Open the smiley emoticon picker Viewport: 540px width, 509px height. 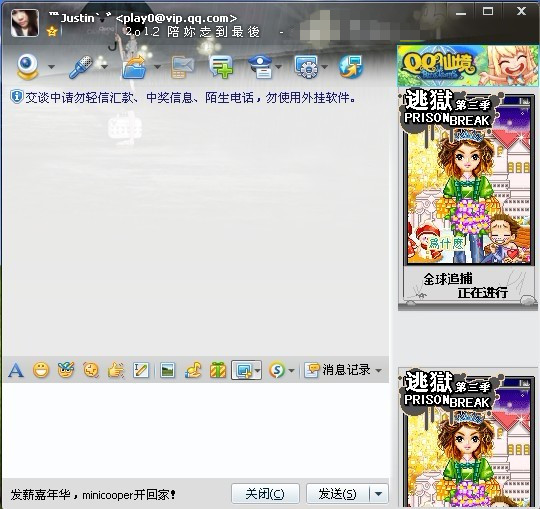41,371
